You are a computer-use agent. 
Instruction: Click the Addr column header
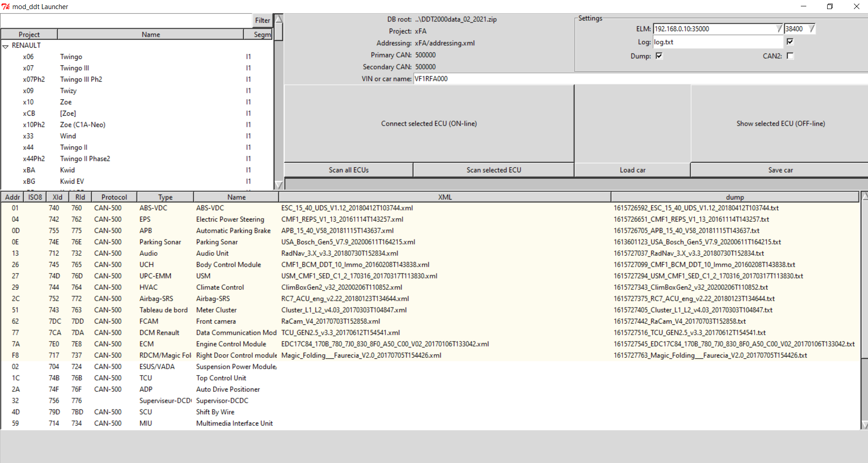coord(13,197)
